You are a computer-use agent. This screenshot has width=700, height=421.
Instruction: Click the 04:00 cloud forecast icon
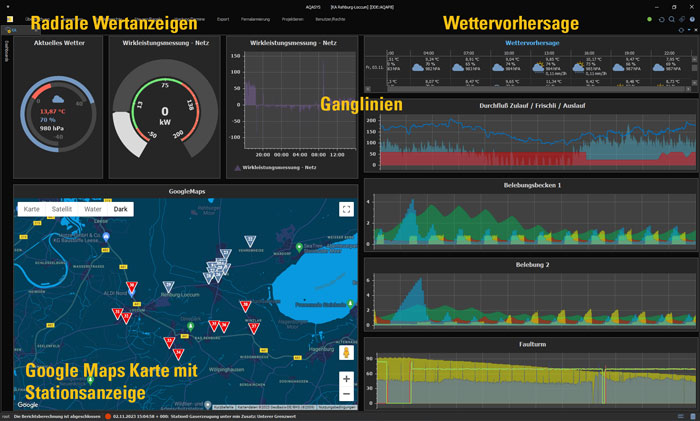pos(418,67)
